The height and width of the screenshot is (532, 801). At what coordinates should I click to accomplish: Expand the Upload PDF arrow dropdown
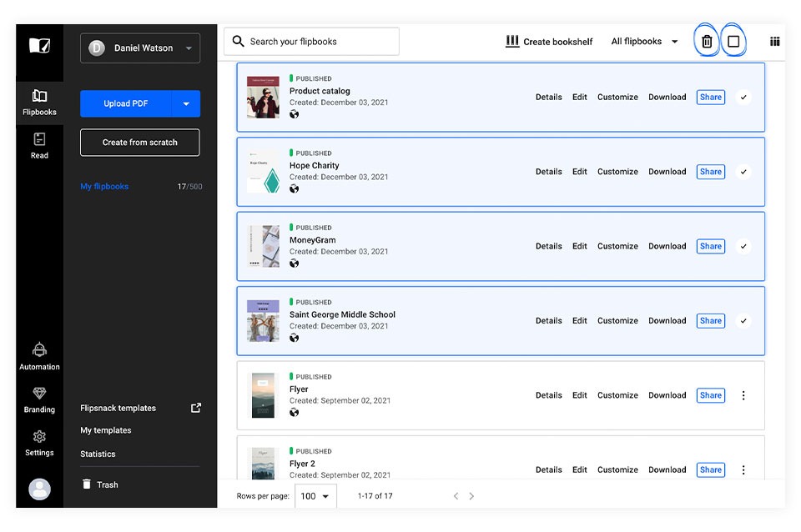[186, 103]
